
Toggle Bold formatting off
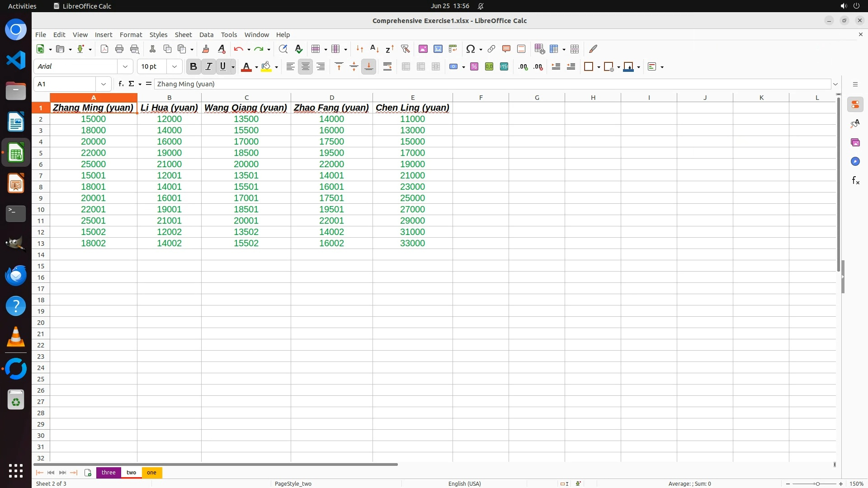click(x=193, y=66)
